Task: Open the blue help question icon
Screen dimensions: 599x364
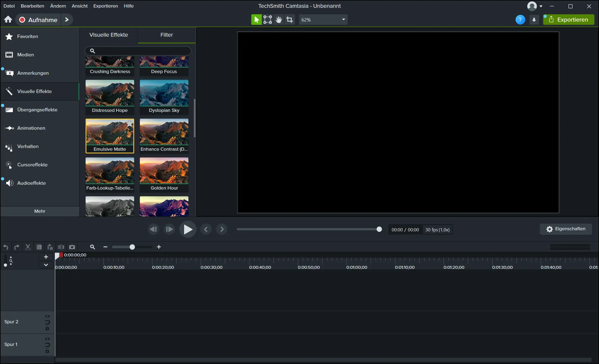Action: click(520, 20)
